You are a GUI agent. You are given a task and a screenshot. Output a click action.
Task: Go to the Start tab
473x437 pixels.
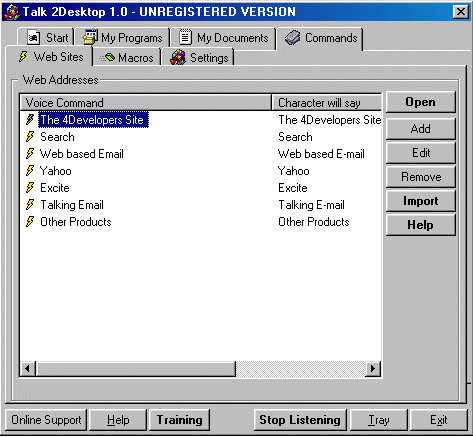click(46, 37)
